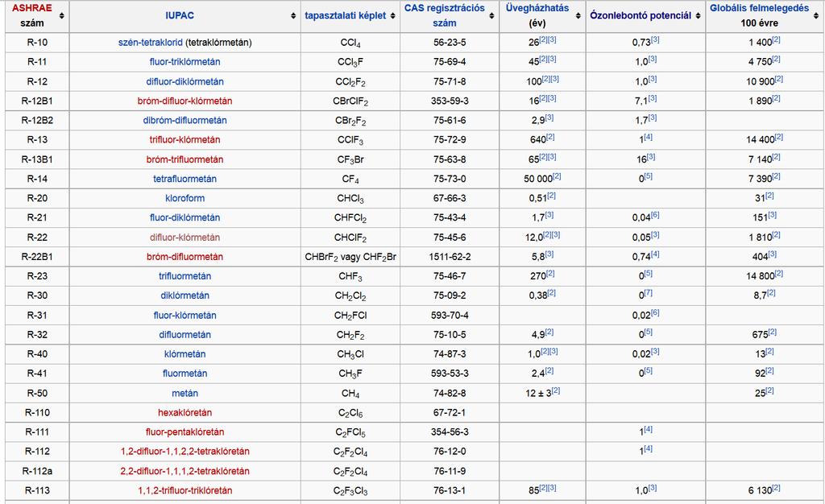
Task: Open the 2,2-difluor-1,1,1,2-tetraklóretán link
Action: click(184, 471)
